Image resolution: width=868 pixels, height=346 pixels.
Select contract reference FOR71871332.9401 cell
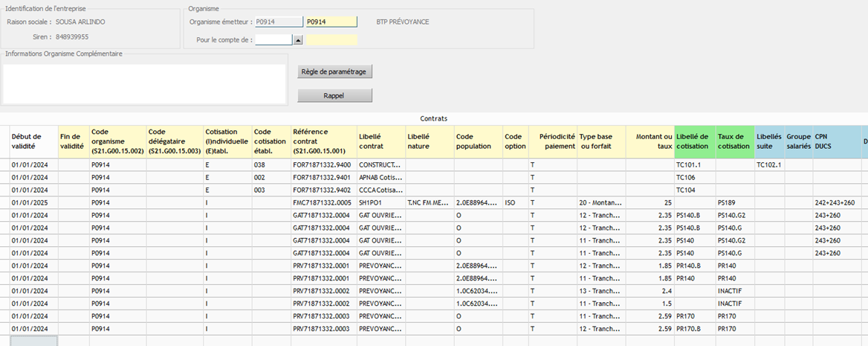pyautogui.click(x=325, y=177)
